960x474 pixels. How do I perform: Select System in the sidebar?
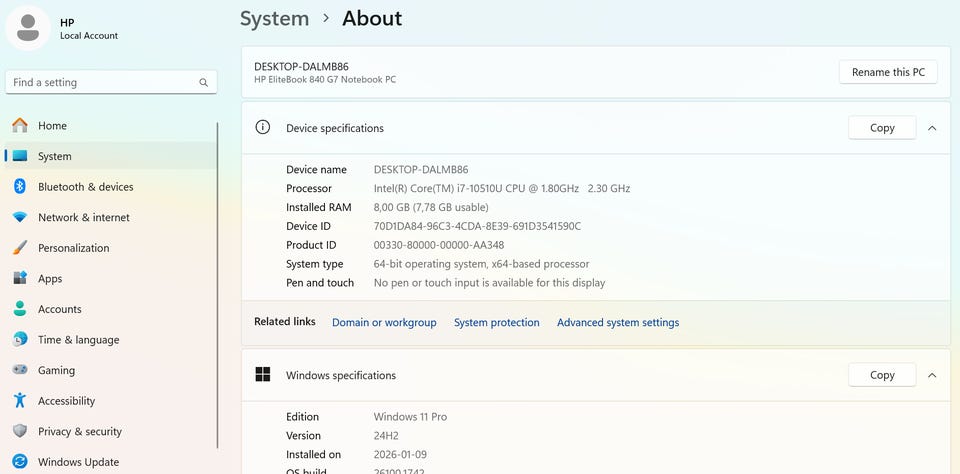55,156
